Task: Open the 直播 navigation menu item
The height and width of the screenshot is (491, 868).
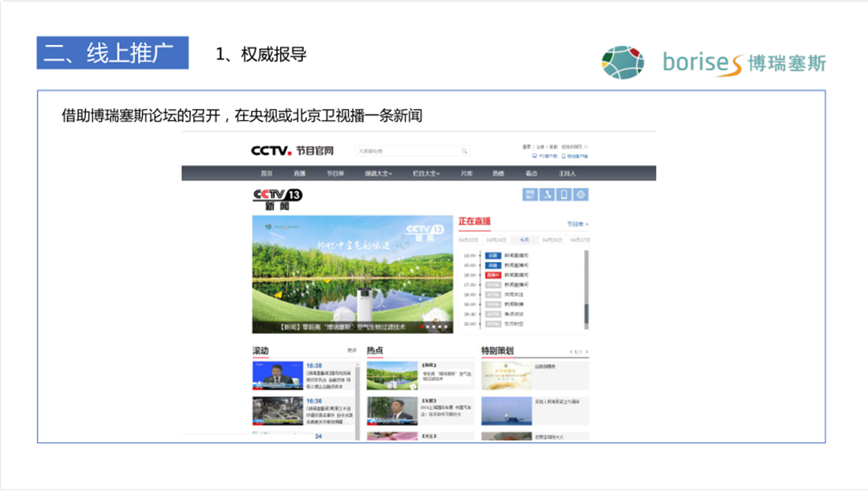Action: point(299,174)
